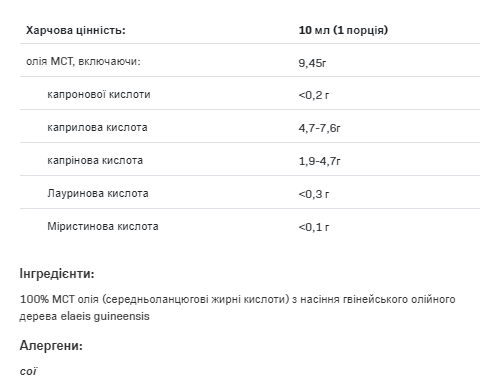Viewport: 480px width, 390px height.
Task: Select the '1,9-4,7г' value
Action: [320, 161]
